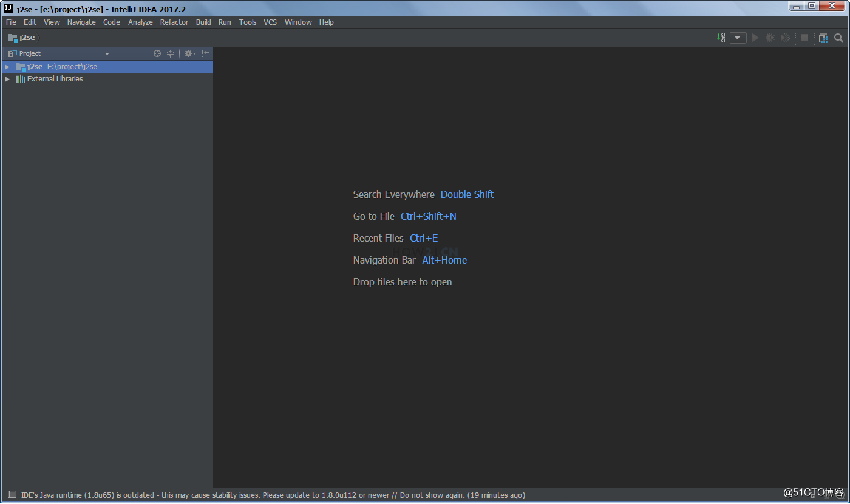Open the Analyze menu
The height and width of the screenshot is (504, 850).
[x=140, y=22]
